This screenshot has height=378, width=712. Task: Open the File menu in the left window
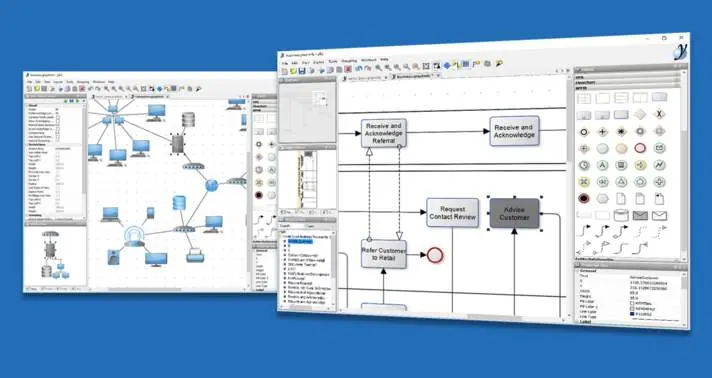30,82
